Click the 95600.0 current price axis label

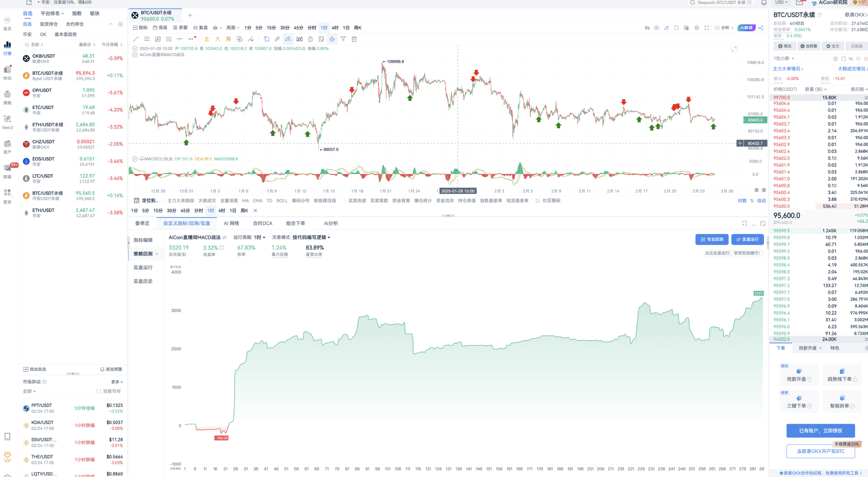pyautogui.click(x=755, y=120)
